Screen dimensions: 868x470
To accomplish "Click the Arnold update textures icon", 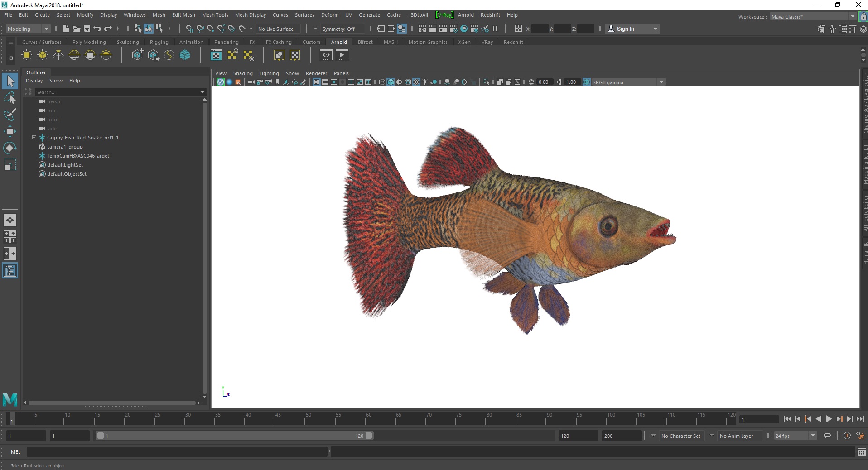I will (x=232, y=55).
